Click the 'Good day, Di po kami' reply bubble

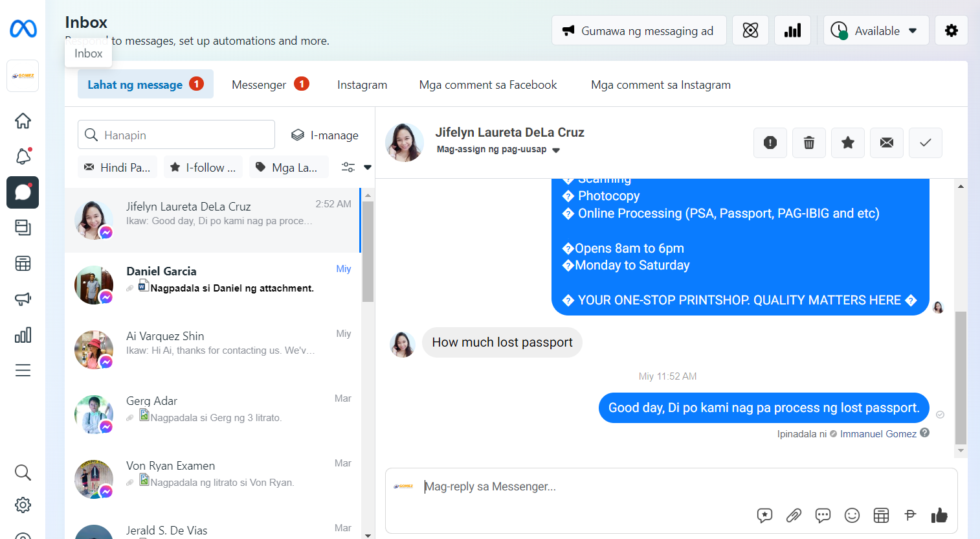(x=764, y=407)
